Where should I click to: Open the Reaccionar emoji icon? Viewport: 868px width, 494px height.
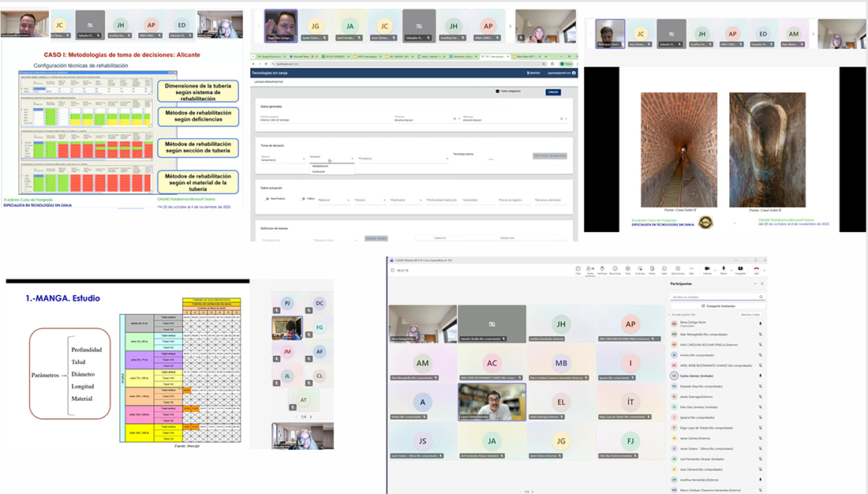click(x=615, y=268)
